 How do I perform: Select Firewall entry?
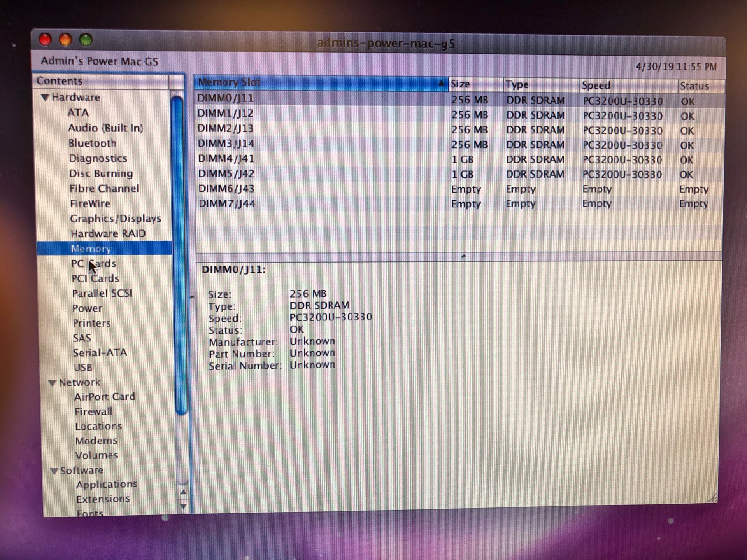pos(93,411)
